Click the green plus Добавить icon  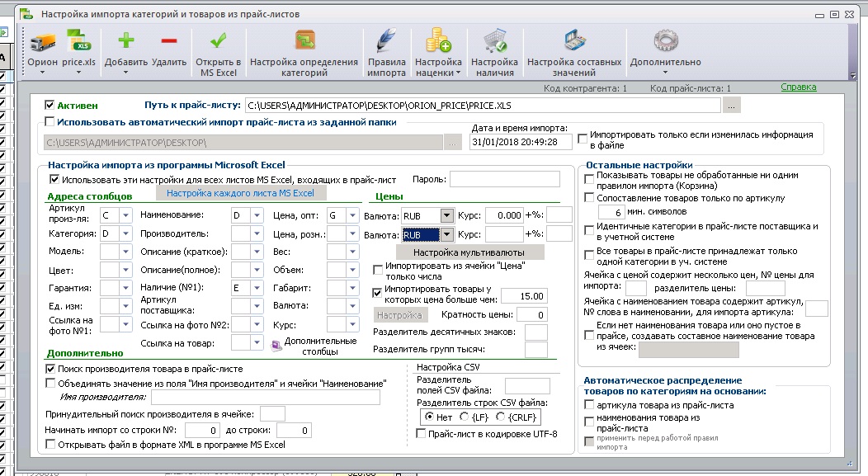click(126, 41)
